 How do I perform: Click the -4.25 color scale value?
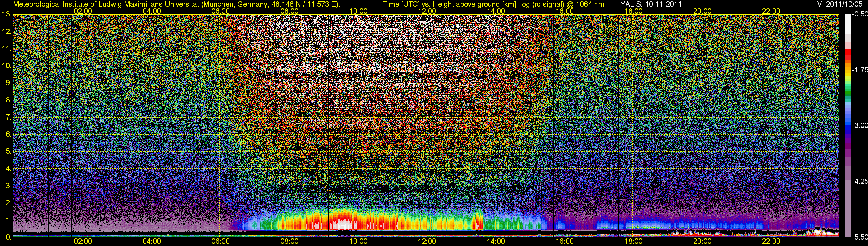pos(860,181)
